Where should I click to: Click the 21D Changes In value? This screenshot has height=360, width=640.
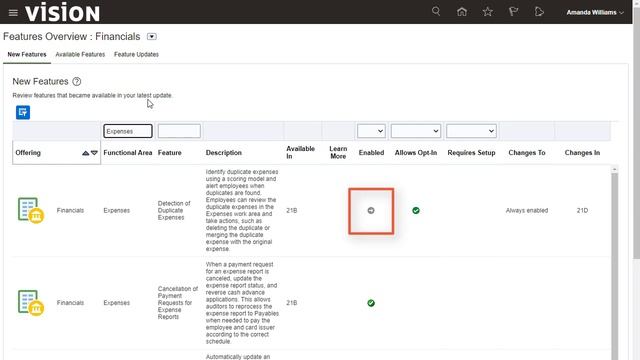coord(582,211)
